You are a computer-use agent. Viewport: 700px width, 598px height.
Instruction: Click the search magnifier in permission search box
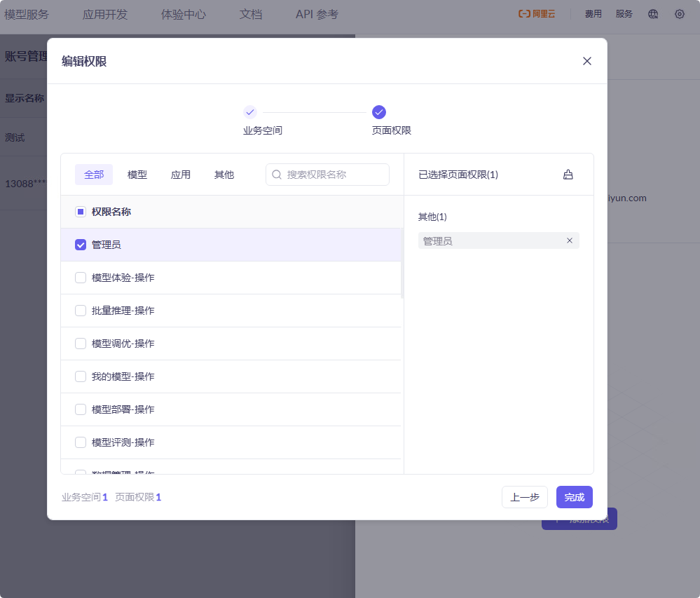tap(276, 174)
